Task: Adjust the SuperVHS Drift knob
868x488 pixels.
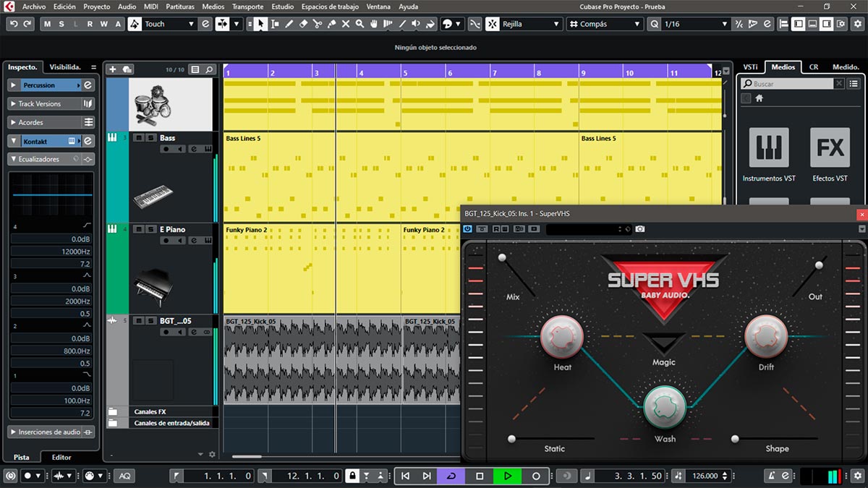Action: click(x=766, y=337)
